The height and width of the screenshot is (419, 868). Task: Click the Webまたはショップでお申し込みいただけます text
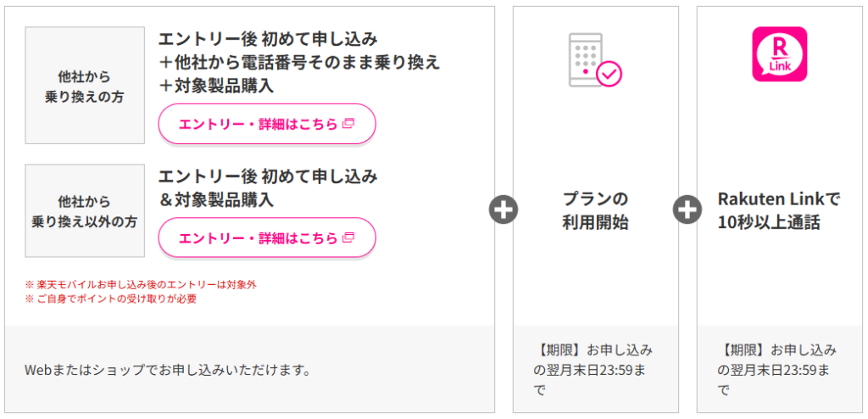(x=167, y=370)
